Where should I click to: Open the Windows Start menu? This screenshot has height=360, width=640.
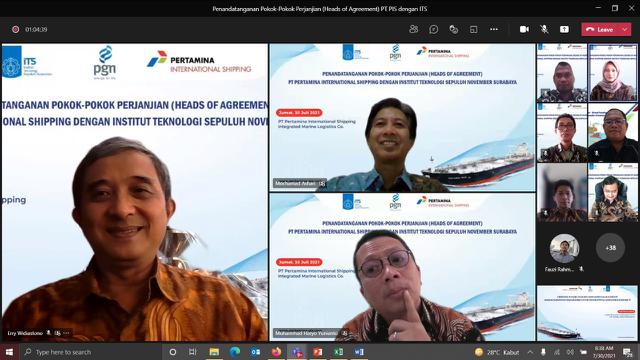point(9,352)
